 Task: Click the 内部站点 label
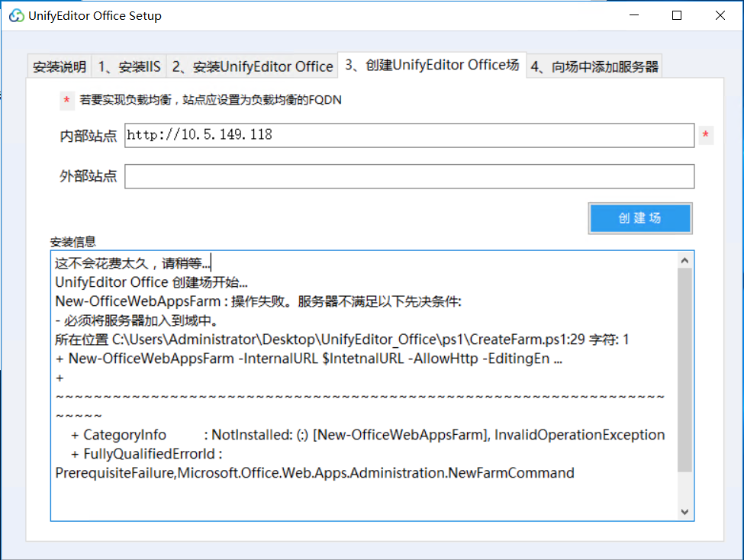tap(89, 137)
